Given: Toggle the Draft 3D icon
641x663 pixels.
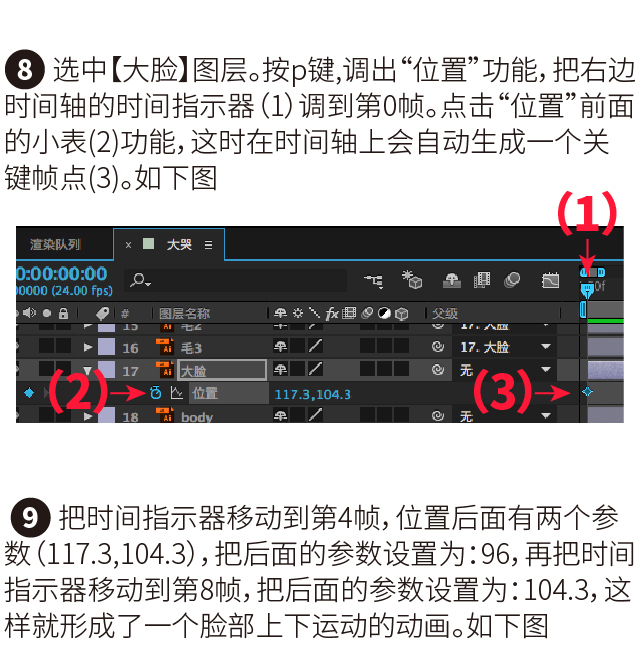Looking at the screenshot, I should tap(412, 279).
